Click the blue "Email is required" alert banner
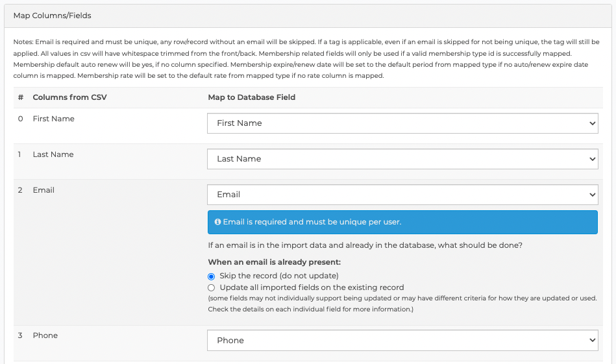 [x=402, y=223]
